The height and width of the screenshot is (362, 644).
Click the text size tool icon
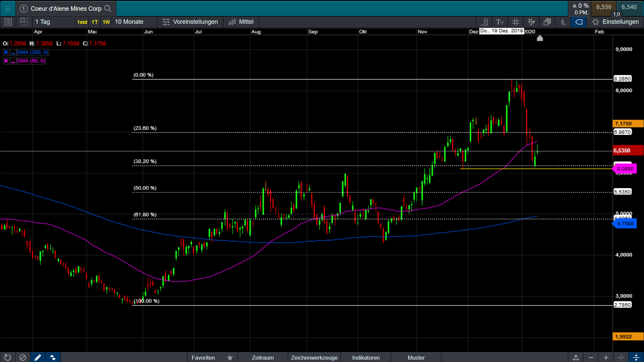(500, 22)
